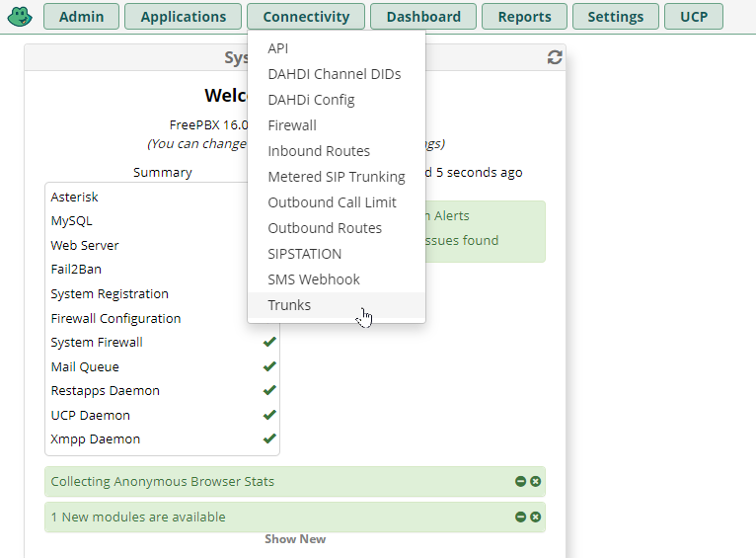Open DAHDI Channel DIDs

pyautogui.click(x=337, y=74)
